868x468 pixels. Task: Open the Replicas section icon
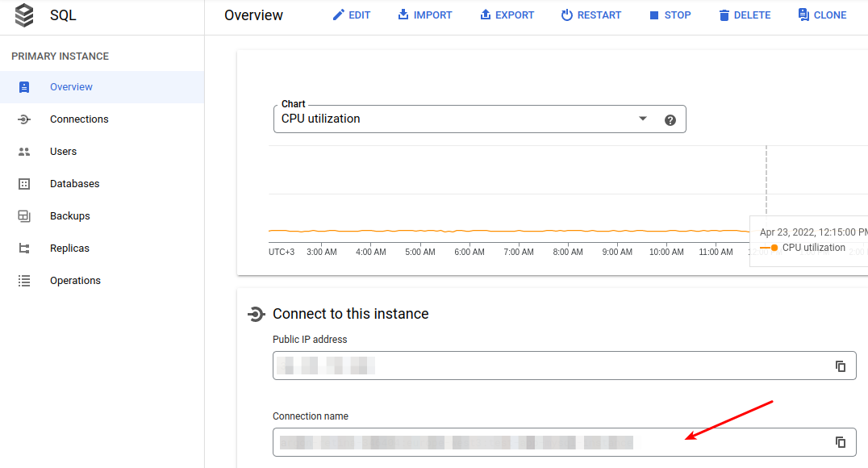coord(24,248)
